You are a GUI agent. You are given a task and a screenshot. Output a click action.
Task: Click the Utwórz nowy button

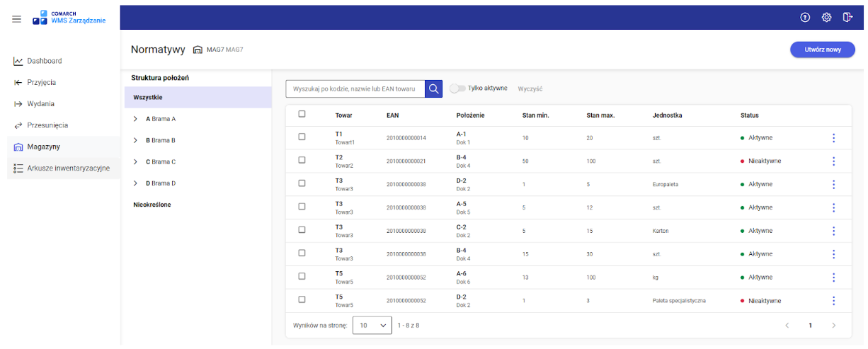point(822,50)
